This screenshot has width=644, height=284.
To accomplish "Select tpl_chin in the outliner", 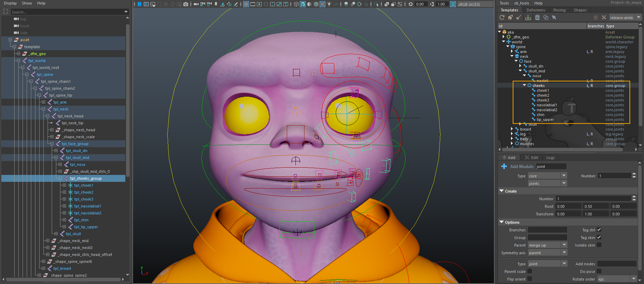I will 81,220.
